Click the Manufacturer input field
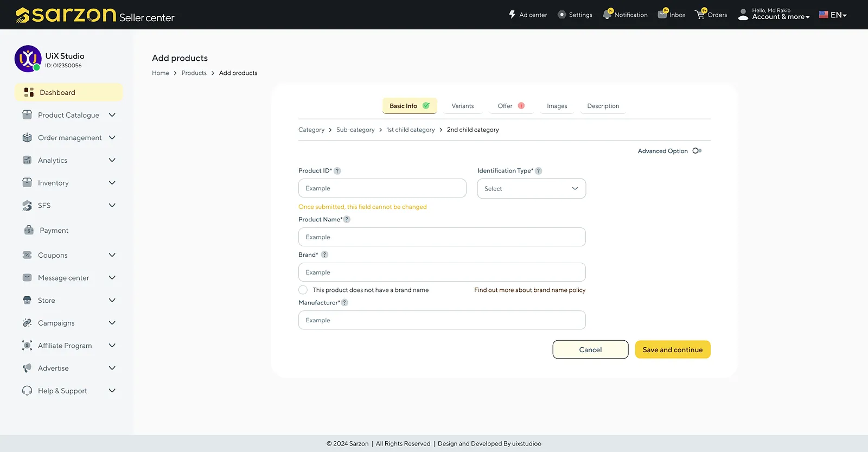The width and height of the screenshot is (868, 452). coord(442,320)
